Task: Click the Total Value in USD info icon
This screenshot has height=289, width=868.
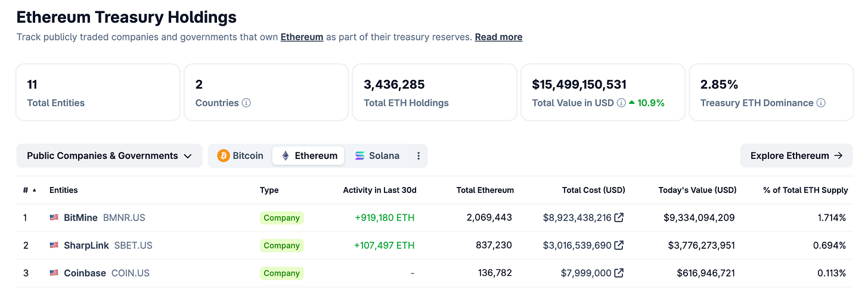Action: [x=621, y=103]
